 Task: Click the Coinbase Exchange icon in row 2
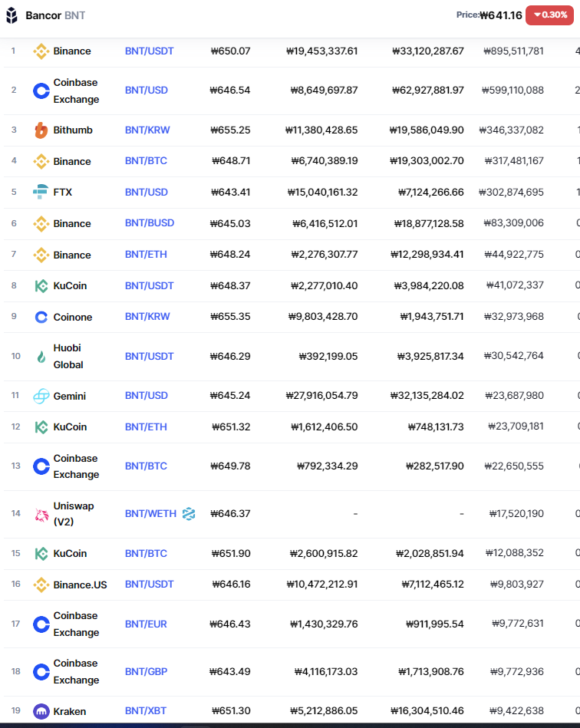click(x=41, y=91)
